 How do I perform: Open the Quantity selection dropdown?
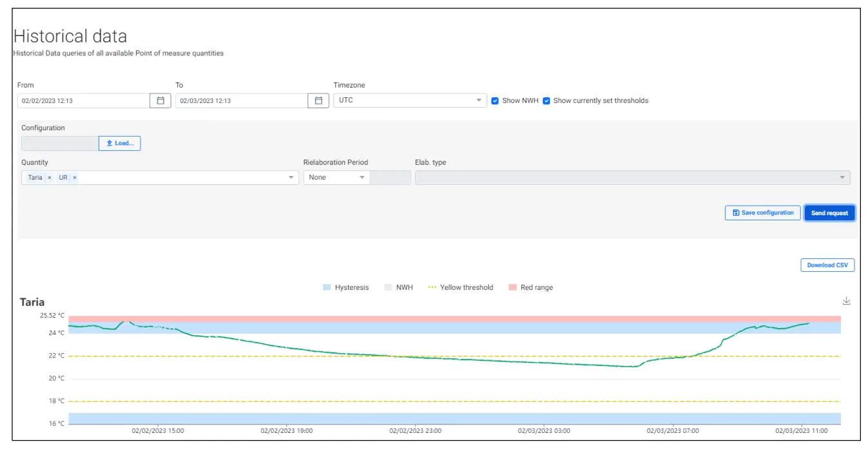pyautogui.click(x=291, y=178)
